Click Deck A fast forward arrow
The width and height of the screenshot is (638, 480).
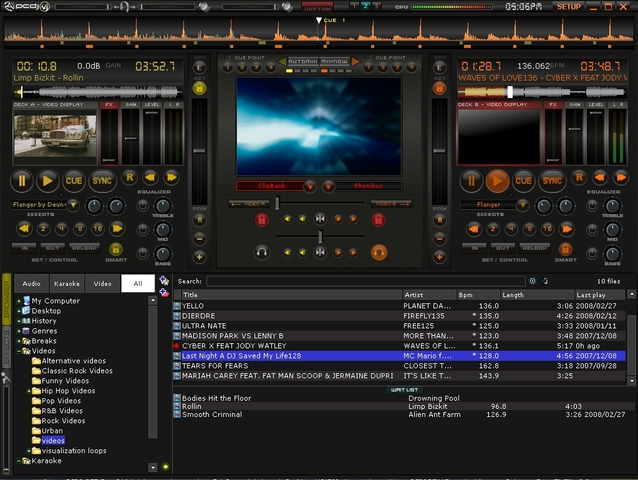click(x=172, y=177)
